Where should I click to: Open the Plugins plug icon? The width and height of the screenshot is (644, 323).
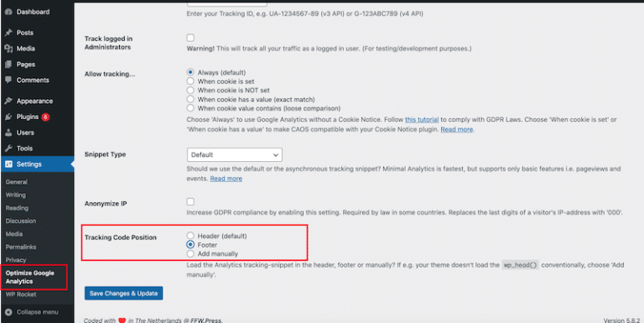[8, 117]
